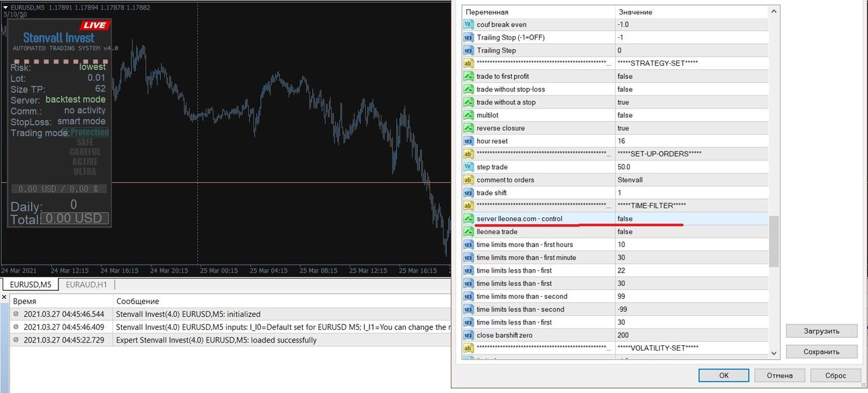Click the 'Stenvall' value of comment to orders
Image resolution: width=868 pixels, height=393 pixels.
(630, 180)
